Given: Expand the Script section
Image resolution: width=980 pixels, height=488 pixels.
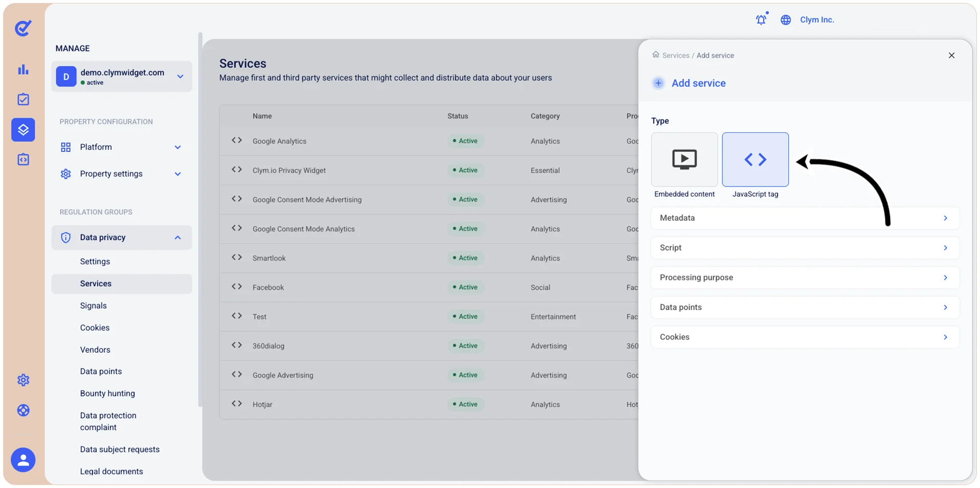Looking at the screenshot, I should (x=805, y=248).
